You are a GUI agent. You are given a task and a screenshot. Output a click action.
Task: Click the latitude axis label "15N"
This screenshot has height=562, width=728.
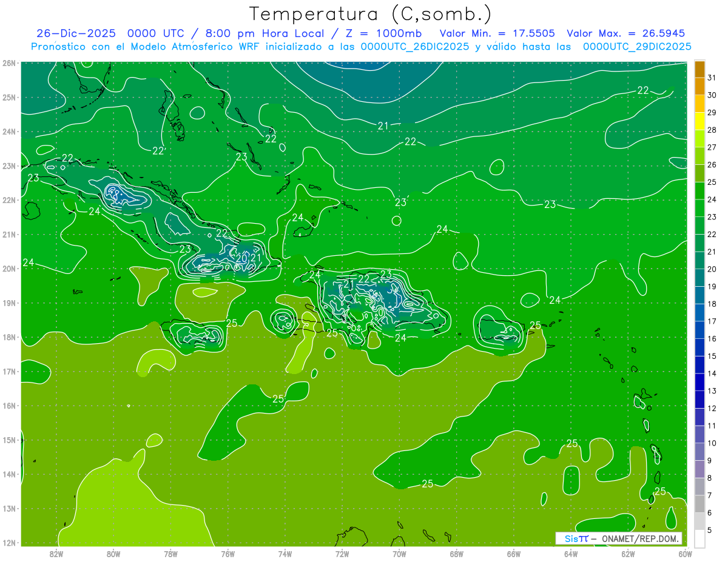[x=8, y=440]
